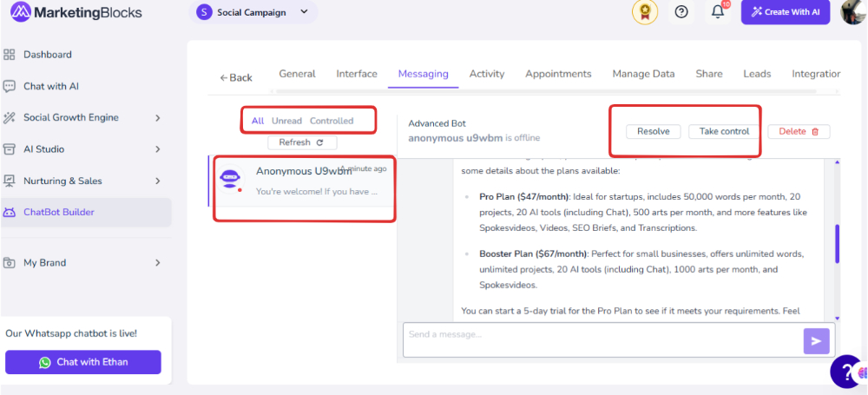
Task: Select ChatBot Builder label in sidebar
Action: coord(59,212)
